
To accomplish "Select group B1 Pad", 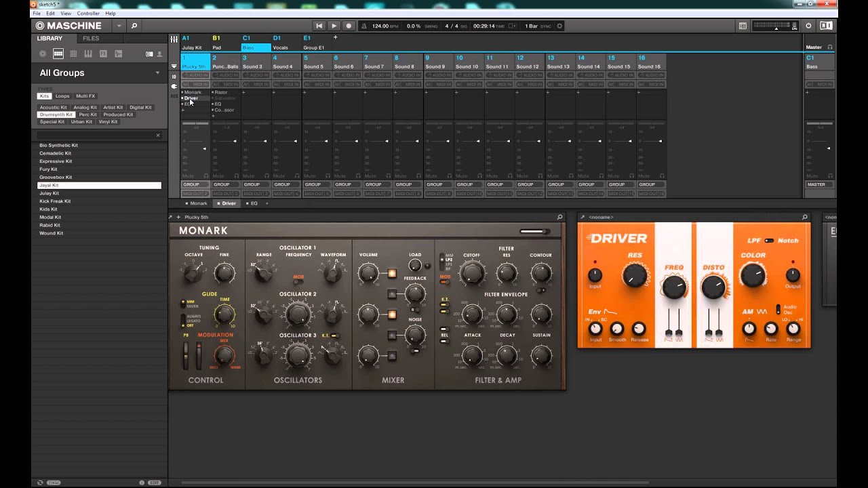I will tap(226, 42).
